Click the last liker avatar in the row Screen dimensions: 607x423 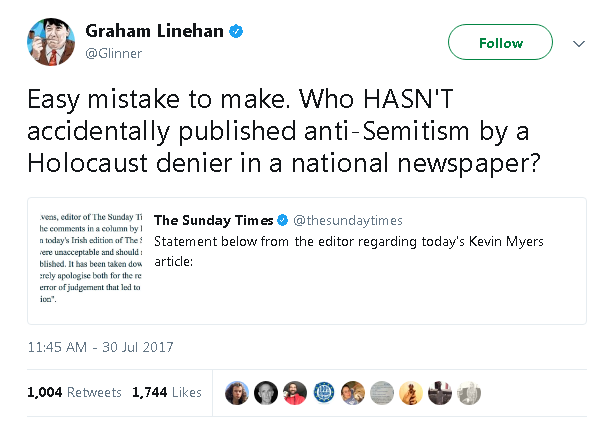468,392
